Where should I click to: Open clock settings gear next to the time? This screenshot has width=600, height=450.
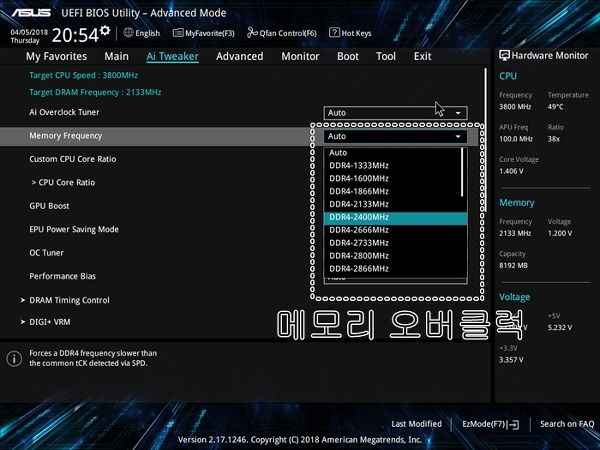tap(105, 30)
